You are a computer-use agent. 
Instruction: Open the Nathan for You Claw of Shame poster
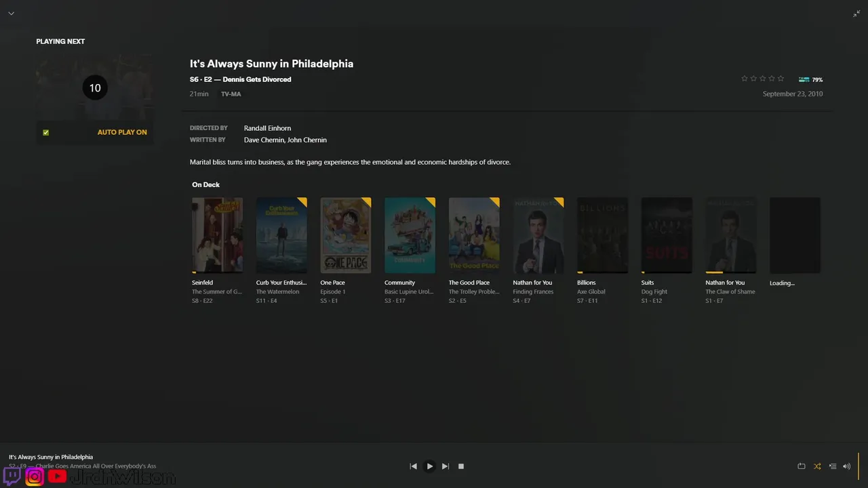coord(731,235)
